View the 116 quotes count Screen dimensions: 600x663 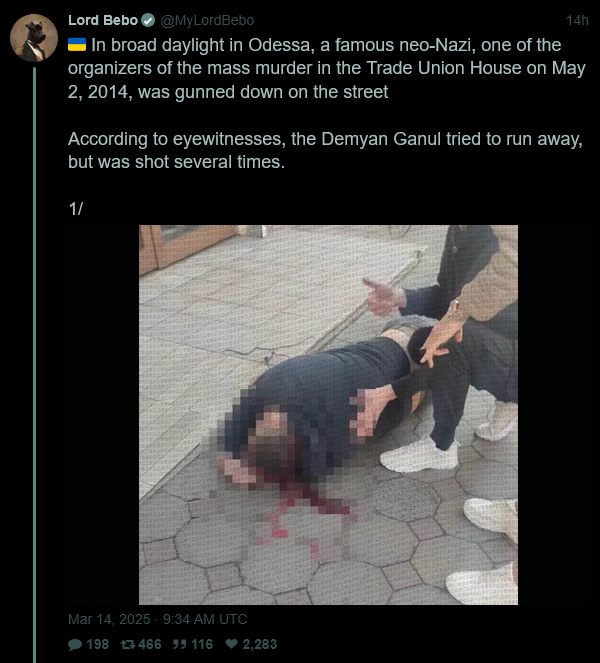click(x=202, y=644)
